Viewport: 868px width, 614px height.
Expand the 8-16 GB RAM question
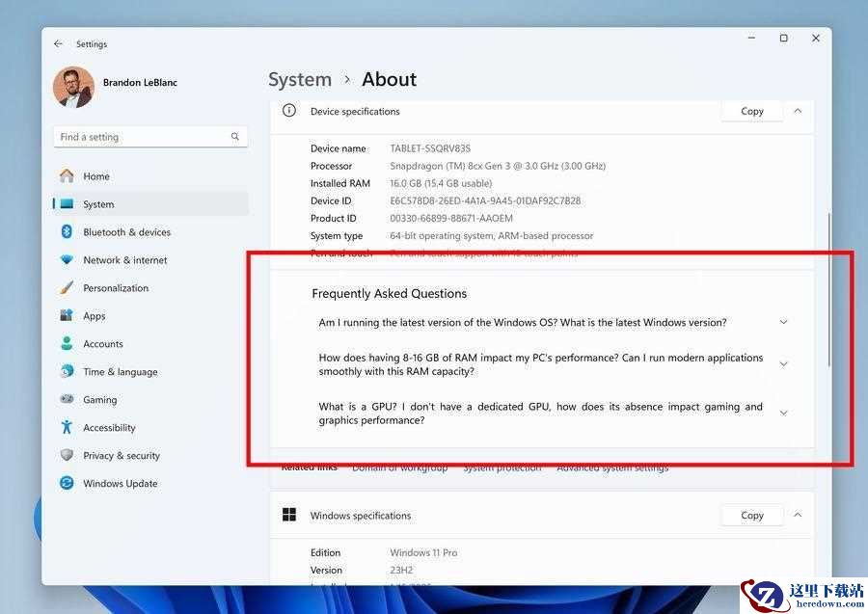click(783, 364)
